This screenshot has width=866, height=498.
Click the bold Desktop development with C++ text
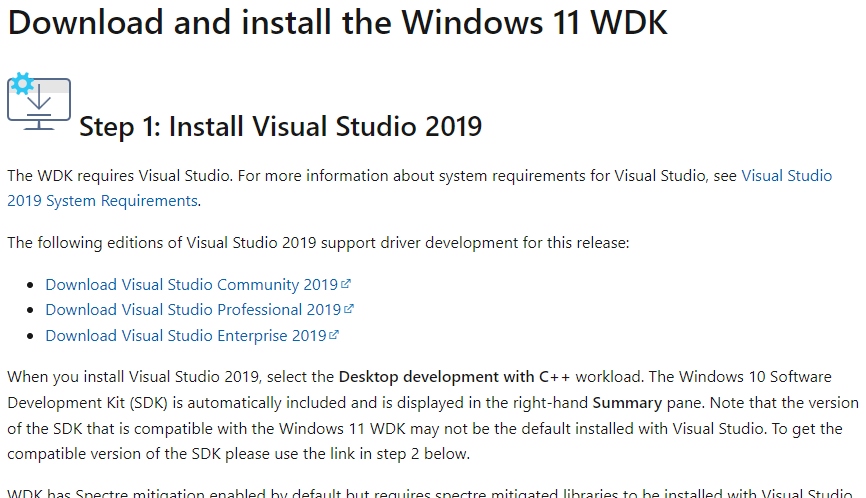coord(455,377)
